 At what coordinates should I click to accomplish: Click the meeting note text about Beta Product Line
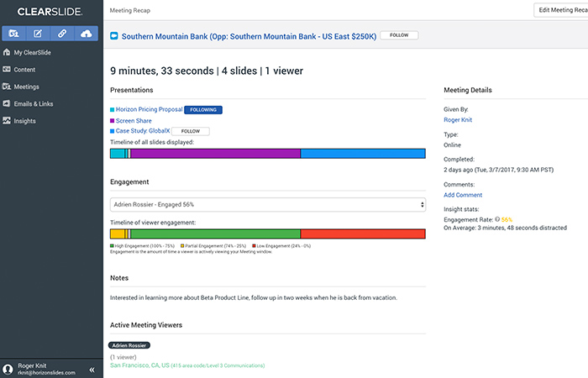point(253,297)
